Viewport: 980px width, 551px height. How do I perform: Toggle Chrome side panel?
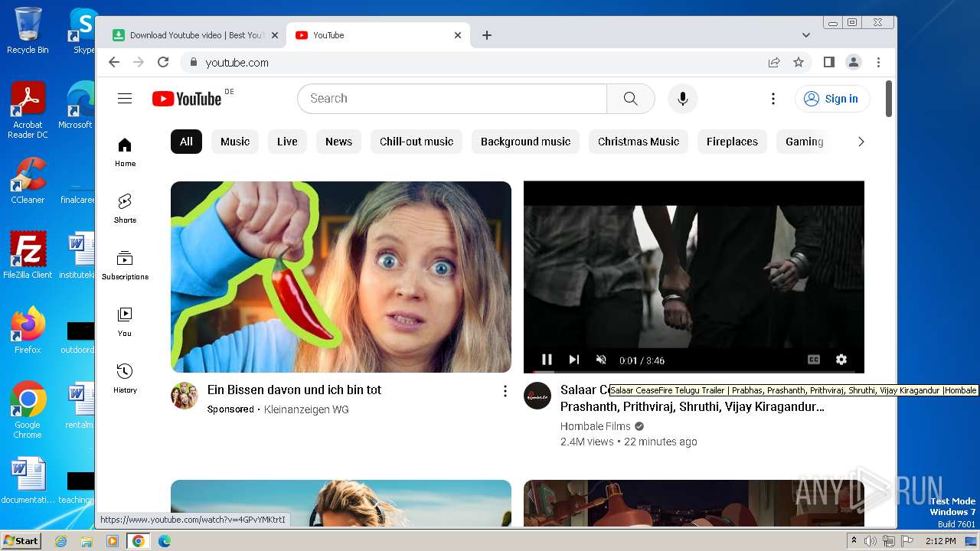coord(828,62)
